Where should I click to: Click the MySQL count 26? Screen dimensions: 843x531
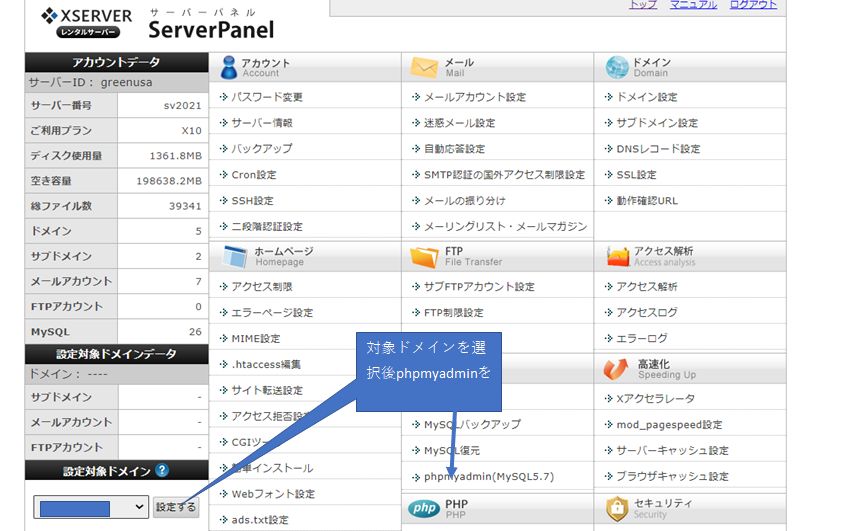195,332
